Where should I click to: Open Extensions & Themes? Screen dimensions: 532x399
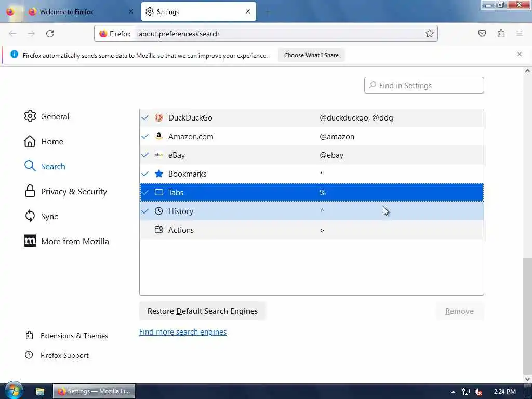point(66,336)
